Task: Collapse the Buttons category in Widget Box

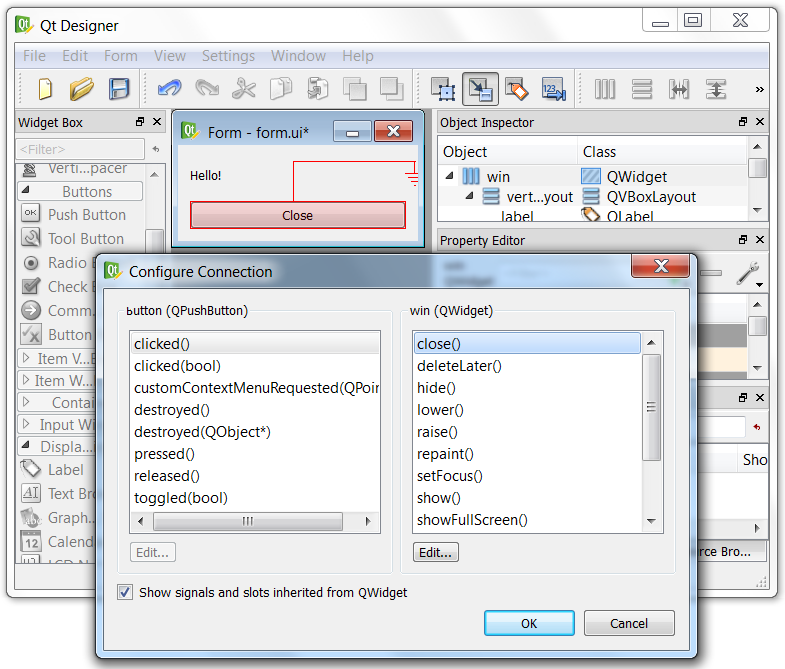Action: pos(26,190)
